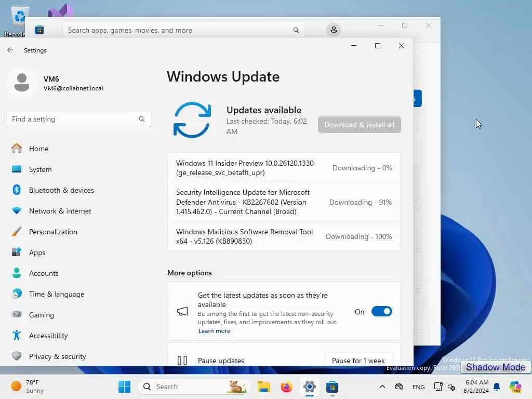Screen dimensions: 532x399
Task: Click the Settings gear in the taskbar
Action: tap(310, 387)
